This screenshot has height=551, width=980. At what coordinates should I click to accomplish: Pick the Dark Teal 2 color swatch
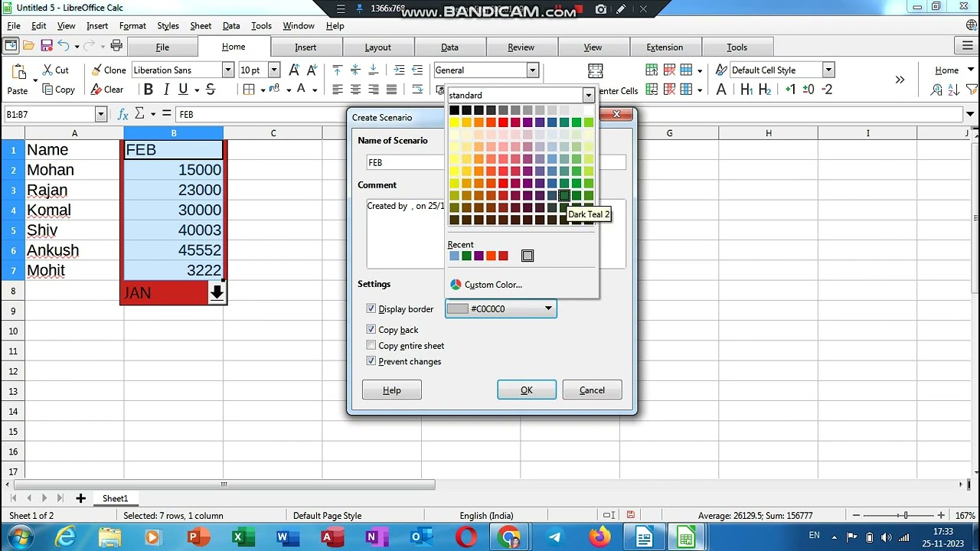tap(564, 195)
